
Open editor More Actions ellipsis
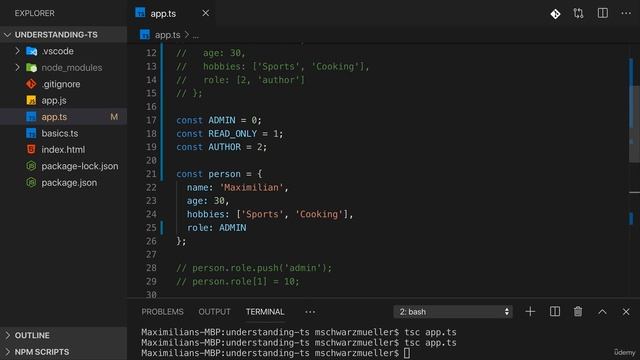(x=626, y=13)
